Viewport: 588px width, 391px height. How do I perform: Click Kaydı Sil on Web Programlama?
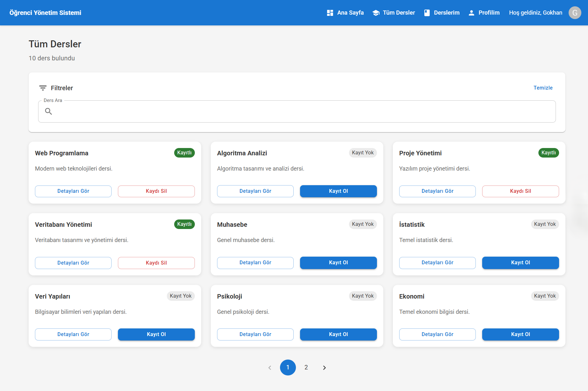[156, 191]
